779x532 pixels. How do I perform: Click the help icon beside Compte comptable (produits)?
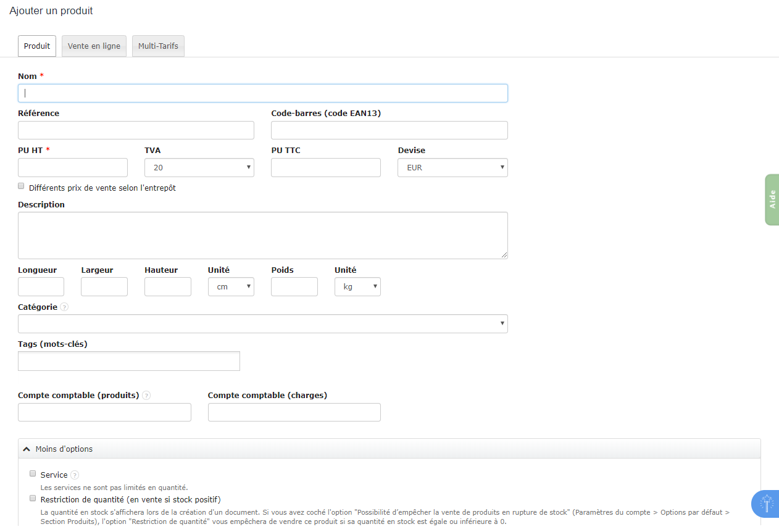coord(146,395)
